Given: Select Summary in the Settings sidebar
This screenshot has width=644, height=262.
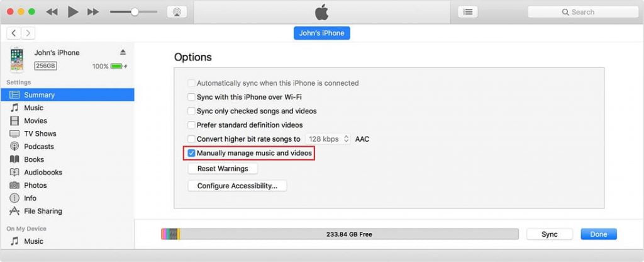Looking at the screenshot, I should (x=39, y=95).
